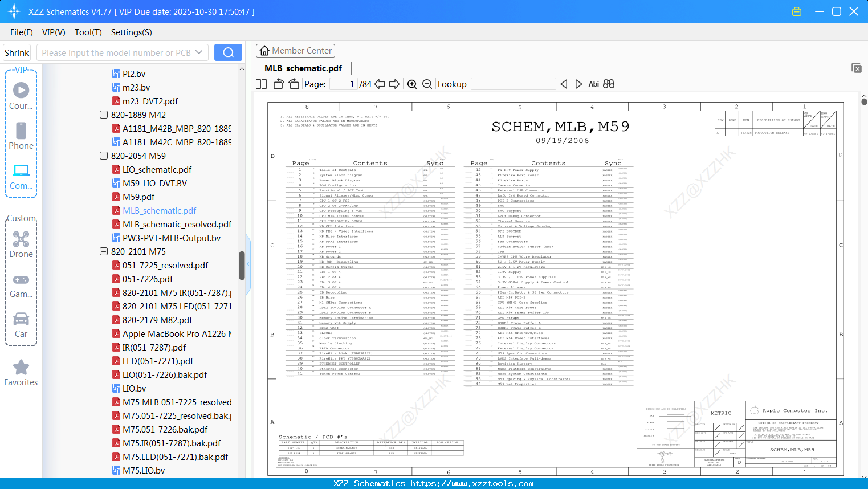868x489 pixels.
Task: Zoom out of the schematic
Action: pos(427,84)
